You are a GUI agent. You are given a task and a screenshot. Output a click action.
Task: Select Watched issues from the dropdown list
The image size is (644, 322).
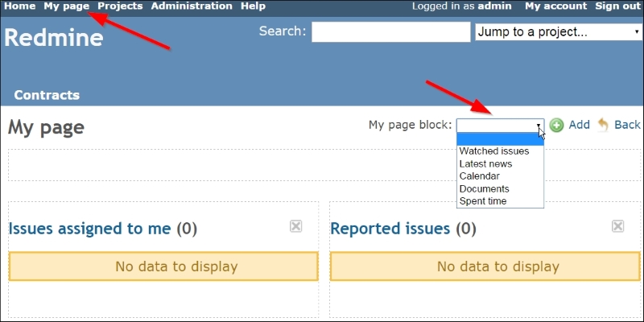494,151
